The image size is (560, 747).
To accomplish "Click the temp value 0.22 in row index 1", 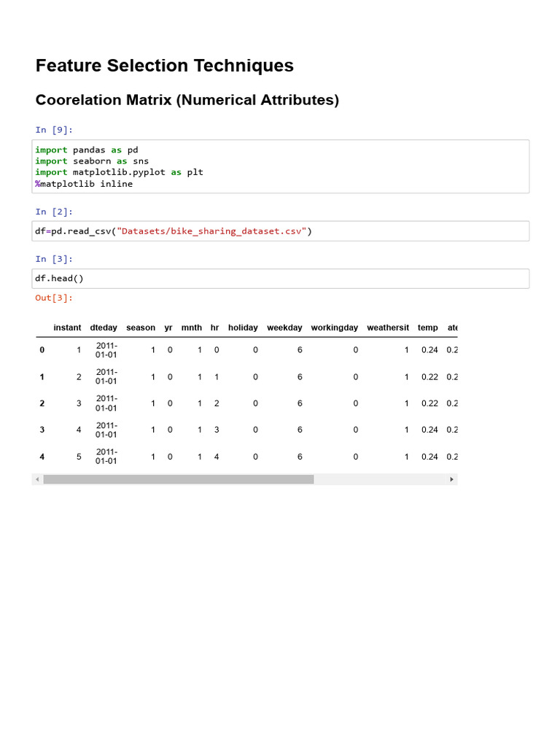I will (x=429, y=377).
